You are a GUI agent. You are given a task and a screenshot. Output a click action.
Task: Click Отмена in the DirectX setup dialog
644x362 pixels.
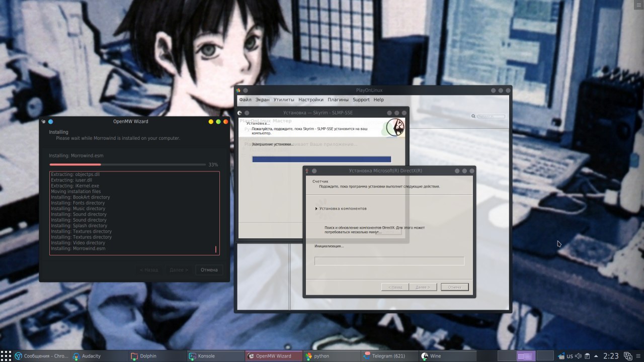pyautogui.click(x=454, y=287)
